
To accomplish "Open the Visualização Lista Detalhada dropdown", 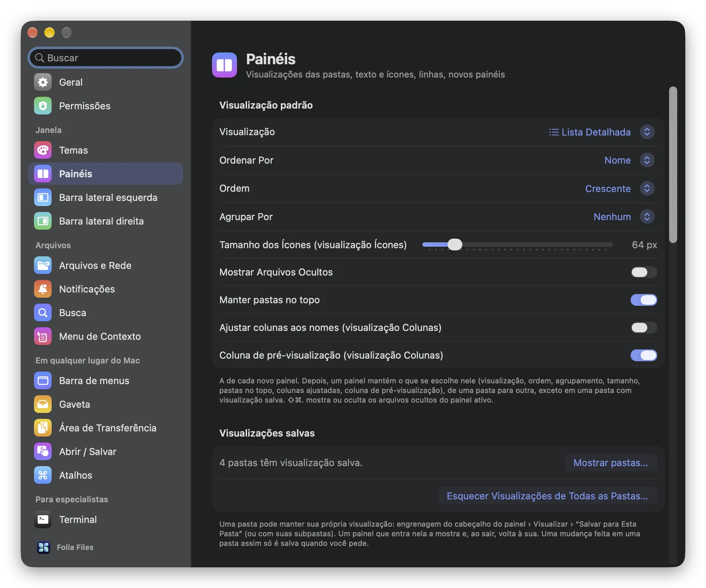I will point(602,132).
